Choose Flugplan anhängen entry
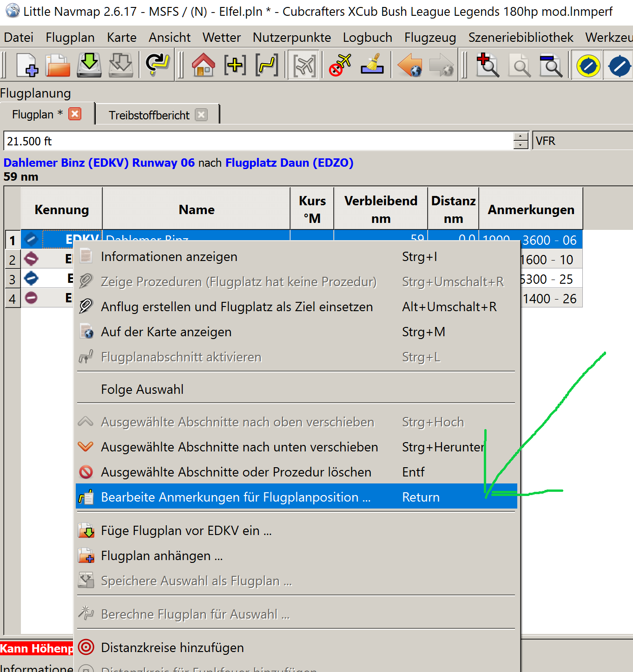 pos(297,555)
